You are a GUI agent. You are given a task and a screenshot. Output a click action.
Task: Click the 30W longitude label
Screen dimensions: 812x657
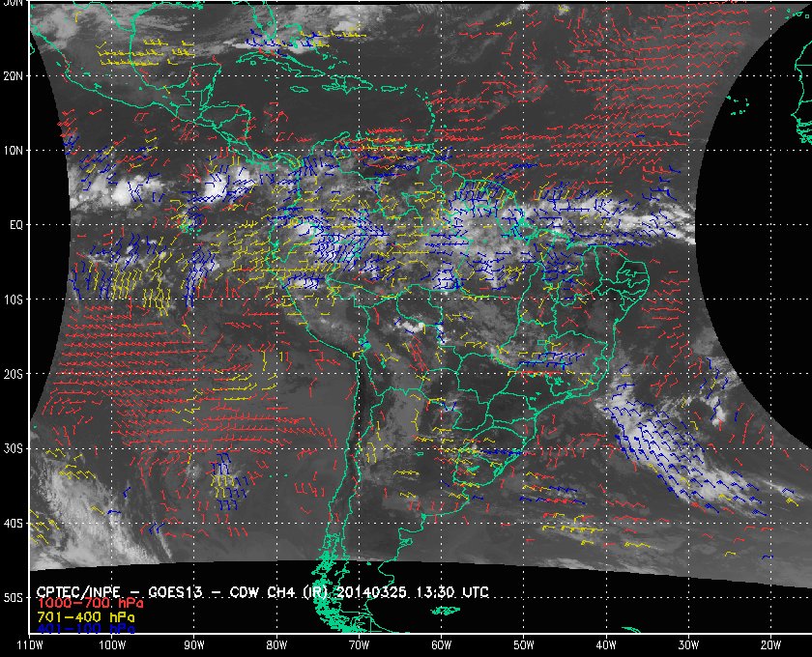[x=688, y=645]
